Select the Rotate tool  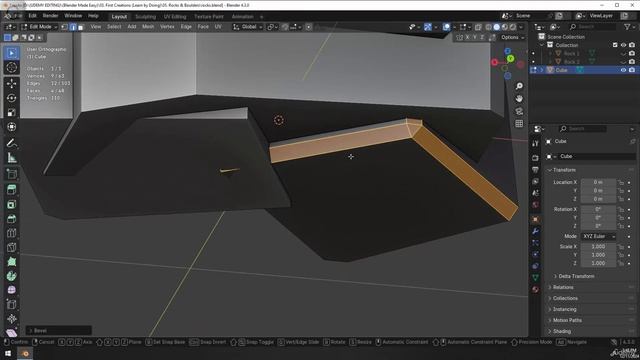point(11,98)
